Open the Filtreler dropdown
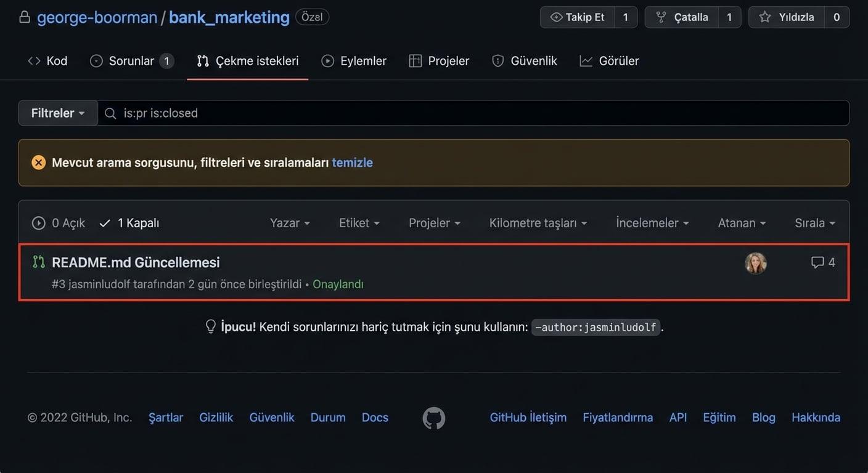The height and width of the screenshot is (473, 868). click(x=57, y=113)
